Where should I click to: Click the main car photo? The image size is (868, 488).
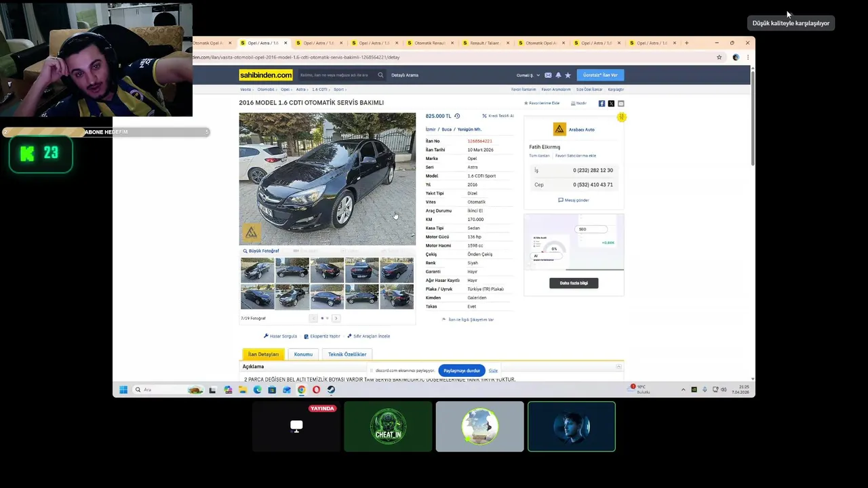click(328, 179)
